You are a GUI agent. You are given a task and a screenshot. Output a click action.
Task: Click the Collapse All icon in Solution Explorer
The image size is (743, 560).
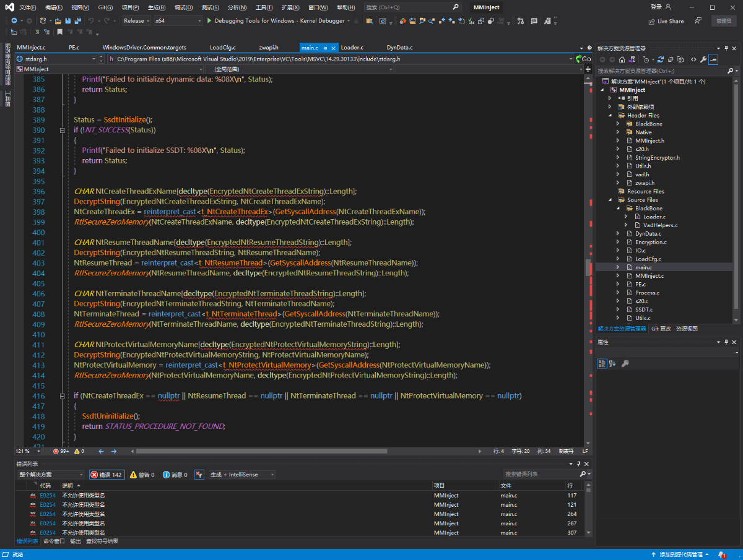click(x=670, y=59)
